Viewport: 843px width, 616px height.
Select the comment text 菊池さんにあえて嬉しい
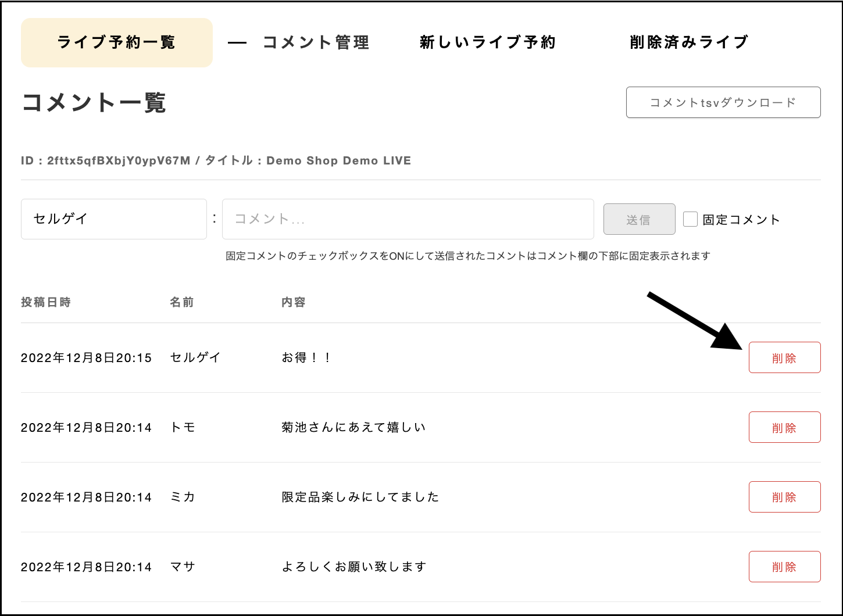pyautogui.click(x=353, y=428)
